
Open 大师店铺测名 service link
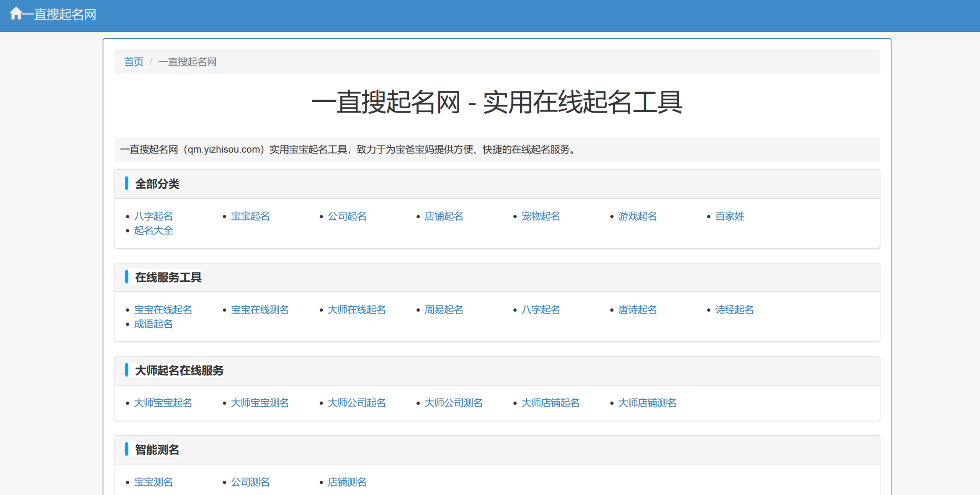(647, 403)
